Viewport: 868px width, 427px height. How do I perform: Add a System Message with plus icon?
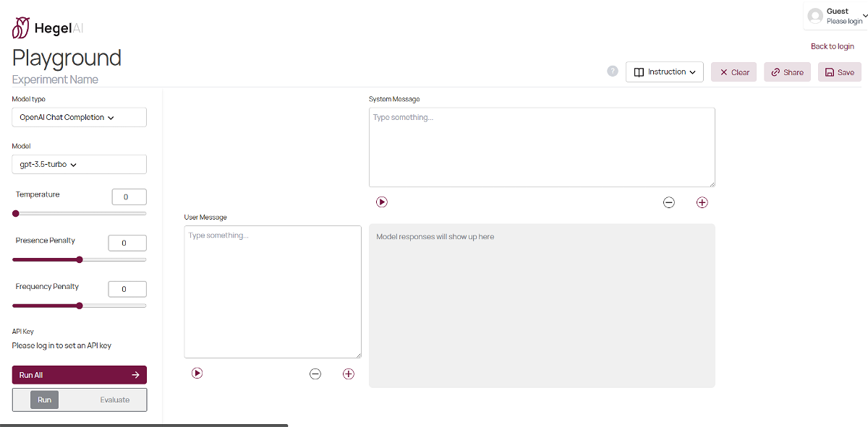coord(702,202)
